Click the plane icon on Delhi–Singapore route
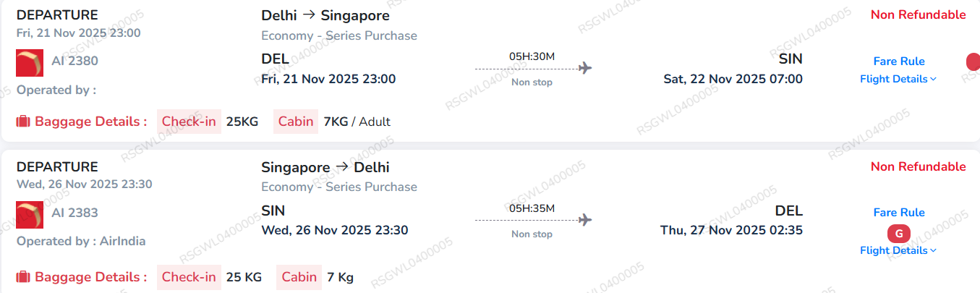Image resolution: width=980 pixels, height=293 pixels. coord(585,68)
